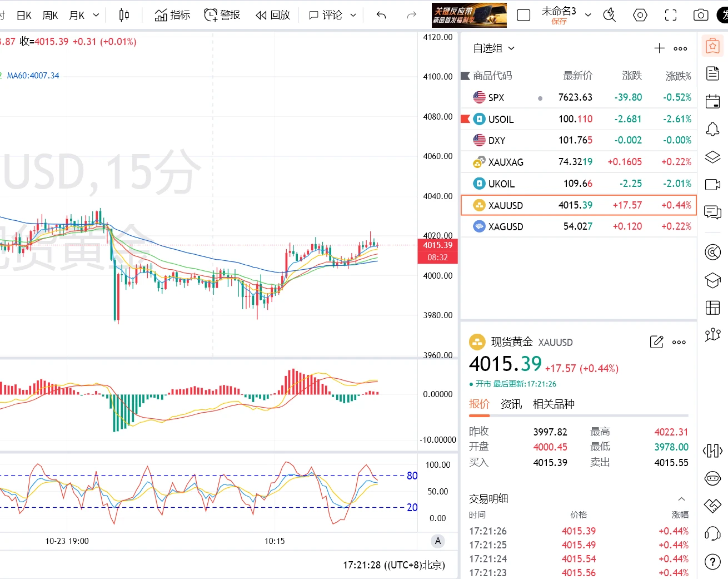The image size is (728, 579).
Task: Select the USOIL watchlist row
Action: click(x=579, y=119)
